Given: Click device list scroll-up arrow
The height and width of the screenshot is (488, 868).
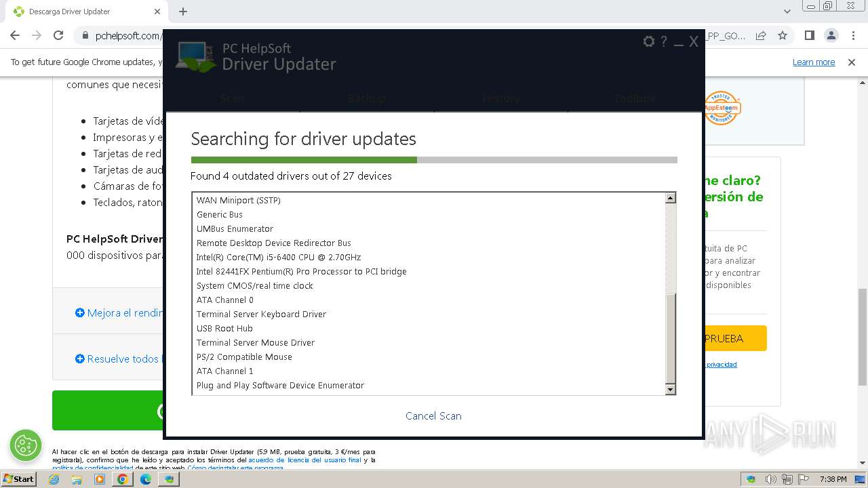Looking at the screenshot, I should (x=670, y=198).
